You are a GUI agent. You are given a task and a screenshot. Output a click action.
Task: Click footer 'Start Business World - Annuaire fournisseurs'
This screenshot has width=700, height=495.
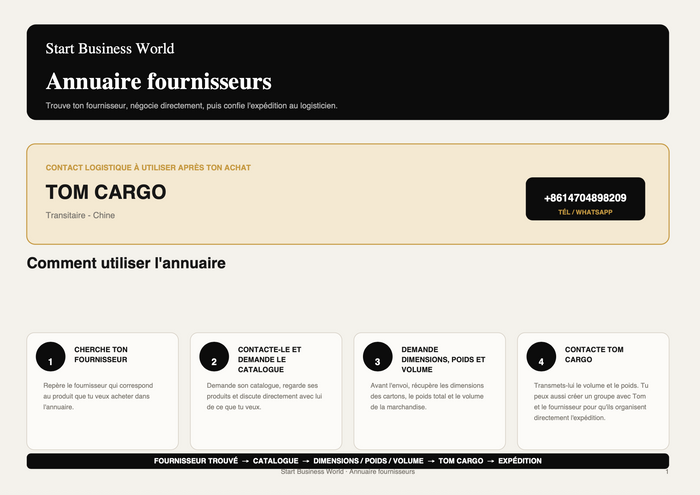pyautogui.click(x=348, y=472)
